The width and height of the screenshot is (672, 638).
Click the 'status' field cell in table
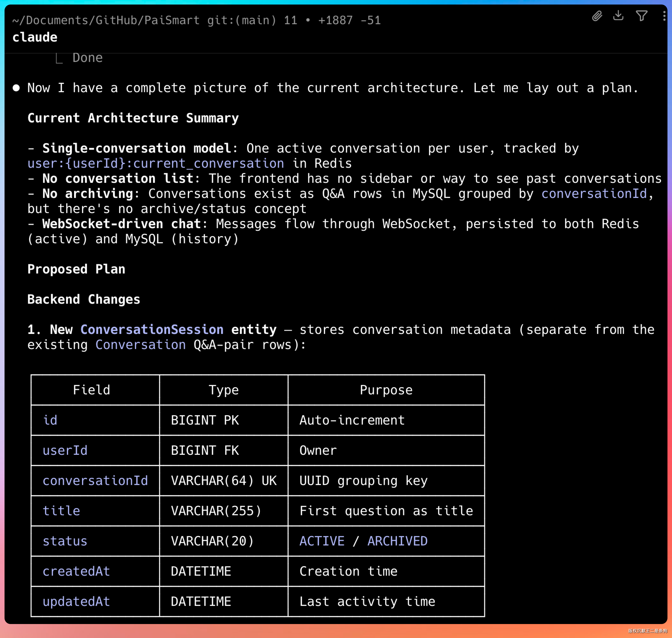[x=65, y=541]
